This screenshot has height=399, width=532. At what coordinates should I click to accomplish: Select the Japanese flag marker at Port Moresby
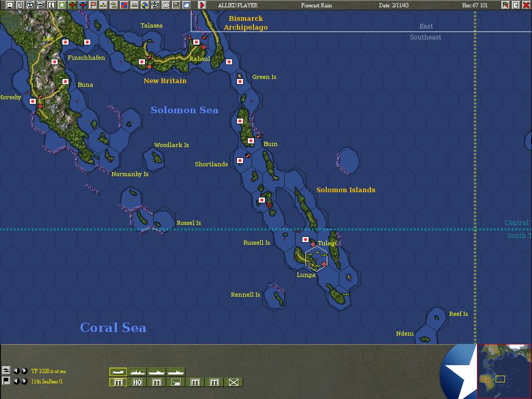33,101
